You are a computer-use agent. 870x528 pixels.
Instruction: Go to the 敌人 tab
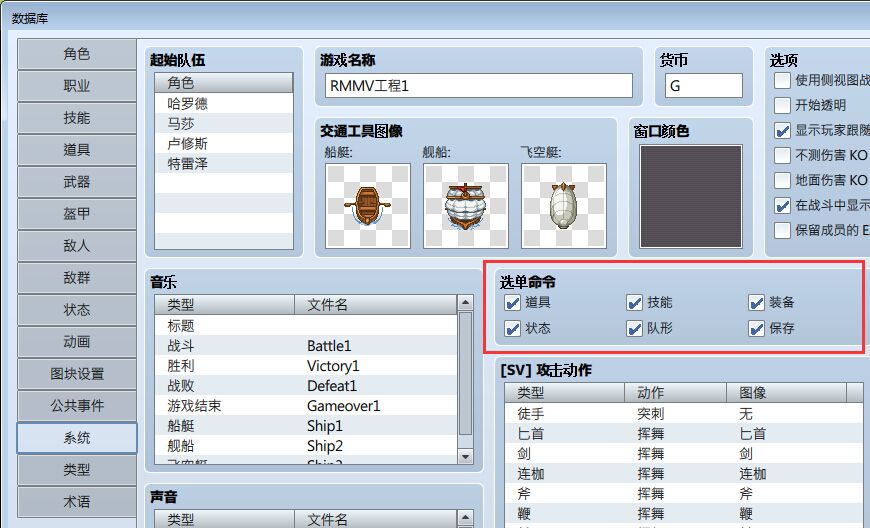(x=77, y=246)
